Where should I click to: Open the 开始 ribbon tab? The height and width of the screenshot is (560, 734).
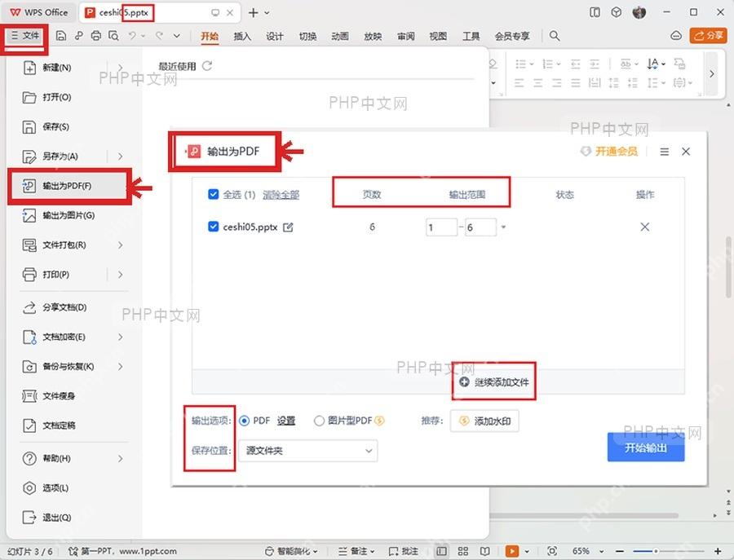point(210,36)
